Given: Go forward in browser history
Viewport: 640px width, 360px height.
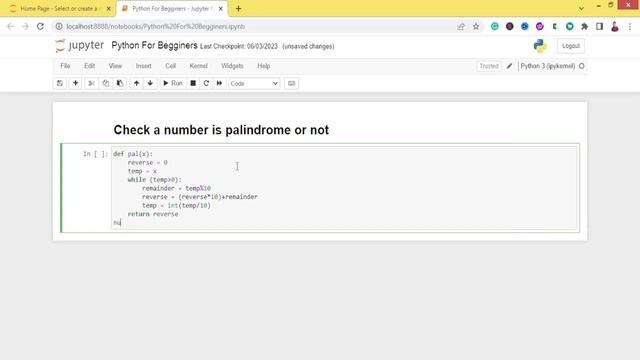Looking at the screenshot, I should 25,27.
